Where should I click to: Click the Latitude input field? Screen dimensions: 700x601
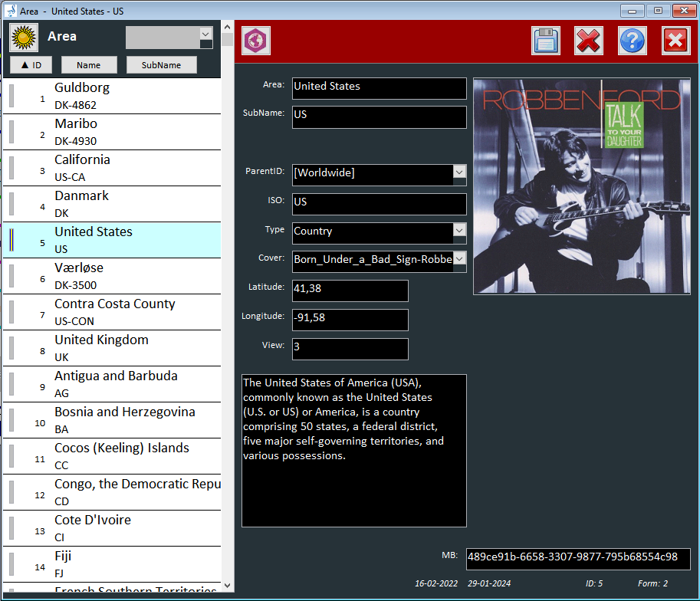pyautogui.click(x=350, y=290)
